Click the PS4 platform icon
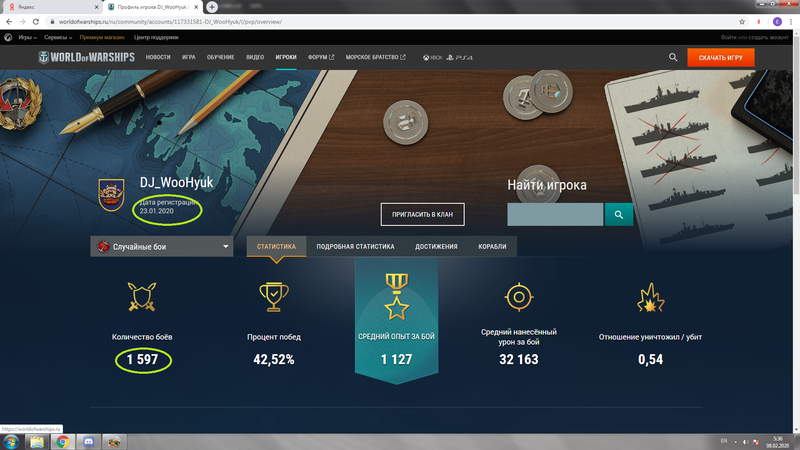 459,58
